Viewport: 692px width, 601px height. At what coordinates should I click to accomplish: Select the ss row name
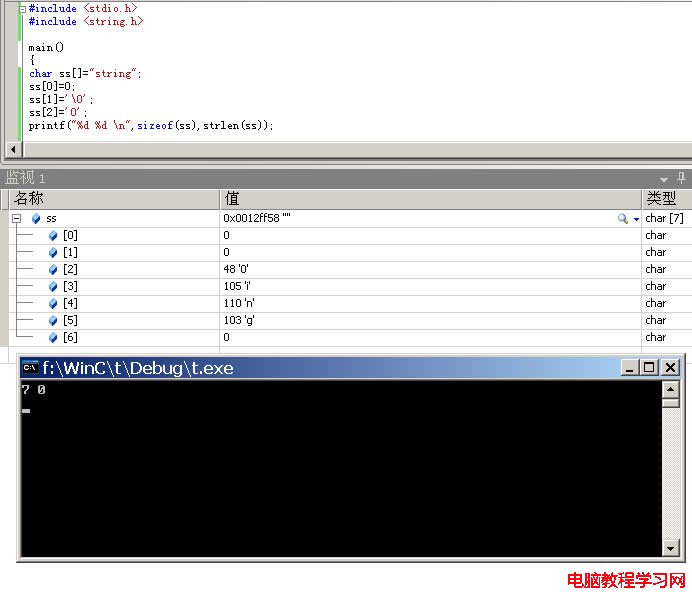click(51, 218)
